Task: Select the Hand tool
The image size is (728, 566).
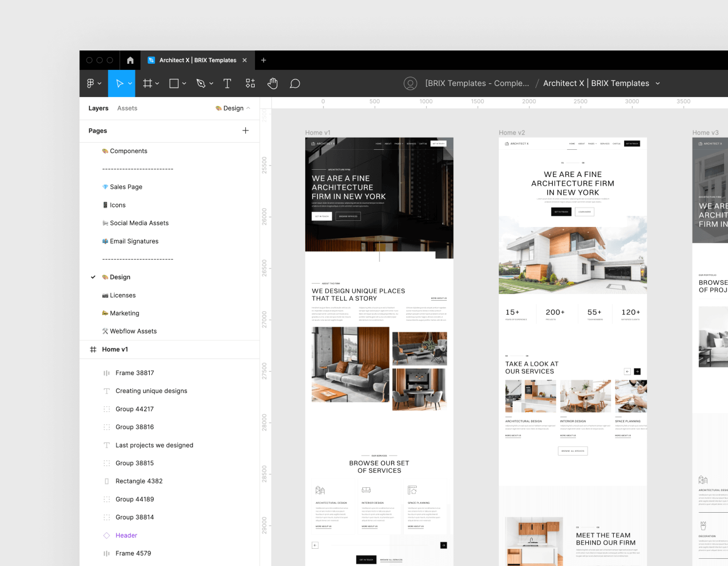Action: point(272,83)
